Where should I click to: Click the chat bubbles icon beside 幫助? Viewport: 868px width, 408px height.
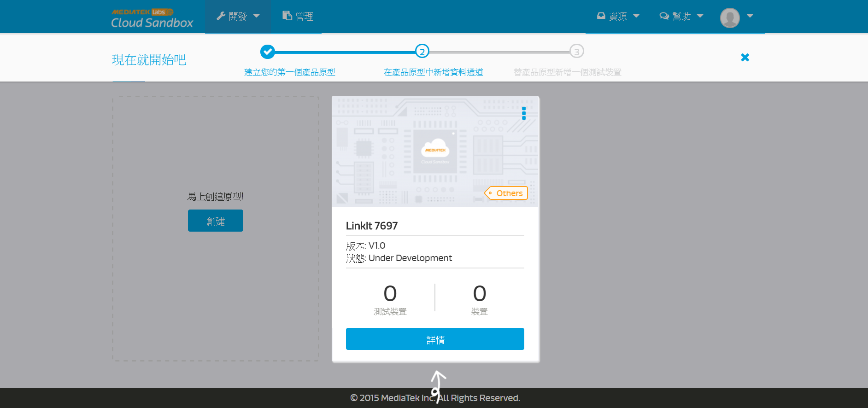664,16
